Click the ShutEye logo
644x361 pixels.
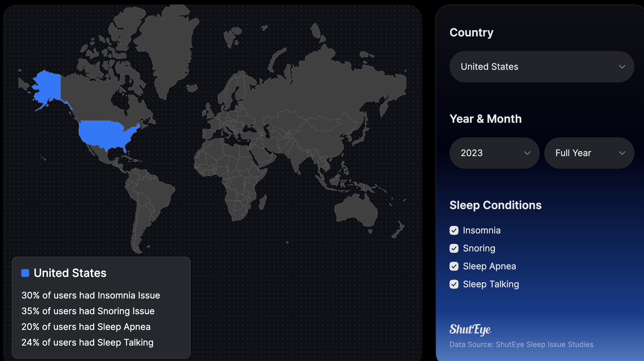tap(470, 330)
